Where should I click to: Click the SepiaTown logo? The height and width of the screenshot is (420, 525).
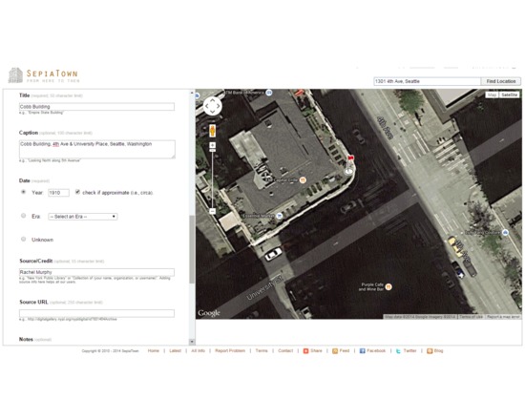pos(44,75)
